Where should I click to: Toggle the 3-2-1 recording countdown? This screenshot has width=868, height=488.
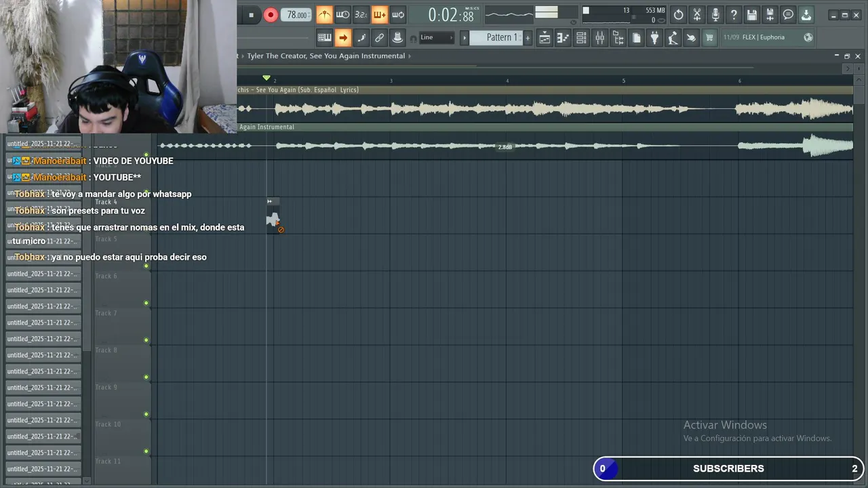[361, 15]
